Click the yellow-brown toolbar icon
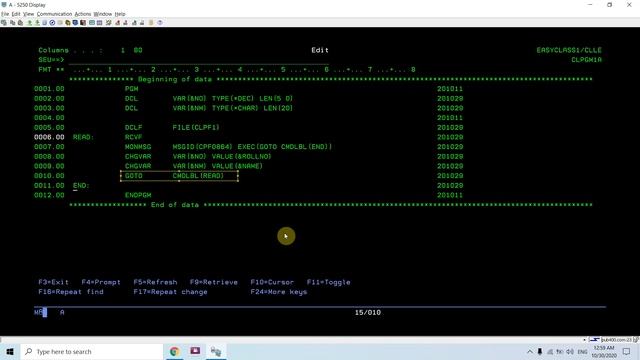 click(x=68, y=22)
